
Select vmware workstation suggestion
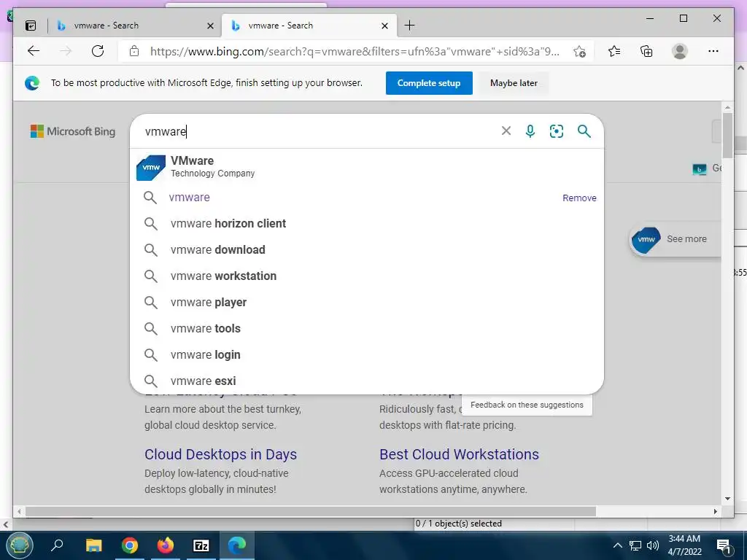(x=366, y=276)
